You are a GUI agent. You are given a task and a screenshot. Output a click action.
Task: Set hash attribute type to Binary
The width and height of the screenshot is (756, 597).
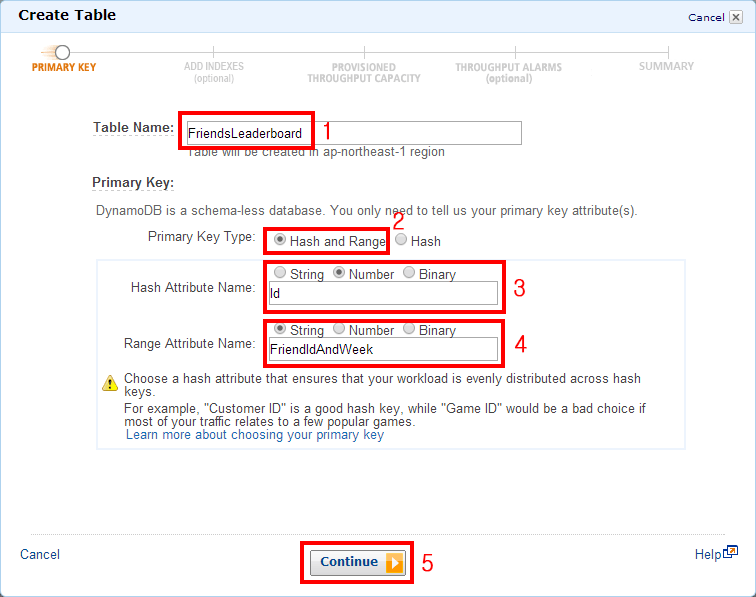tap(409, 273)
